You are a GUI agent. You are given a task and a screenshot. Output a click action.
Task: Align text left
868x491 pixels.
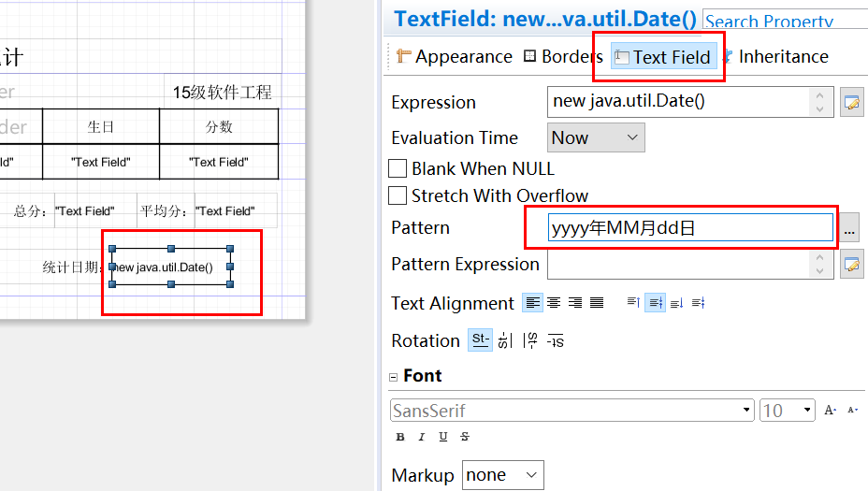pos(532,303)
